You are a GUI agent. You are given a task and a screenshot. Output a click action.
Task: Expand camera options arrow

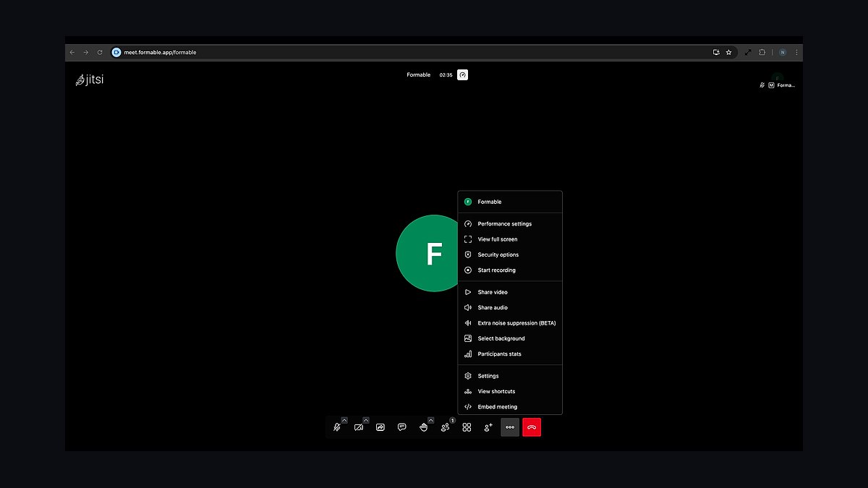[x=366, y=420]
